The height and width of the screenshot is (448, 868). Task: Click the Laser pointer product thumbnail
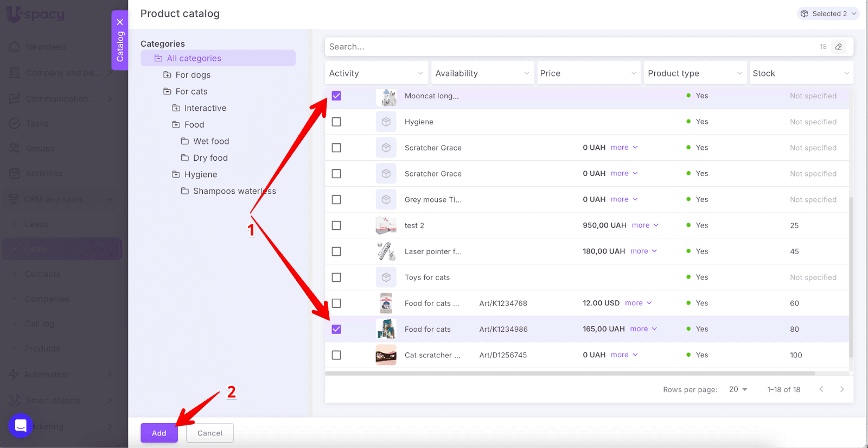pyautogui.click(x=386, y=251)
